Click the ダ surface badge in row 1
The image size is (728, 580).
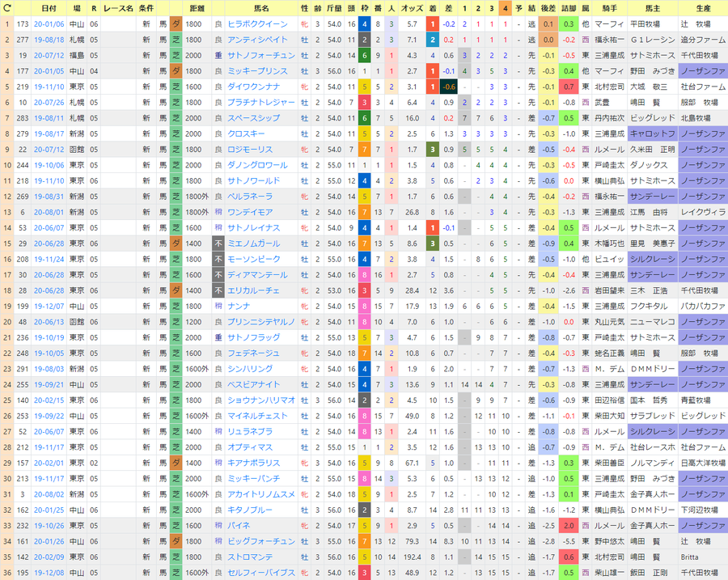pyautogui.click(x=176, y=24)
